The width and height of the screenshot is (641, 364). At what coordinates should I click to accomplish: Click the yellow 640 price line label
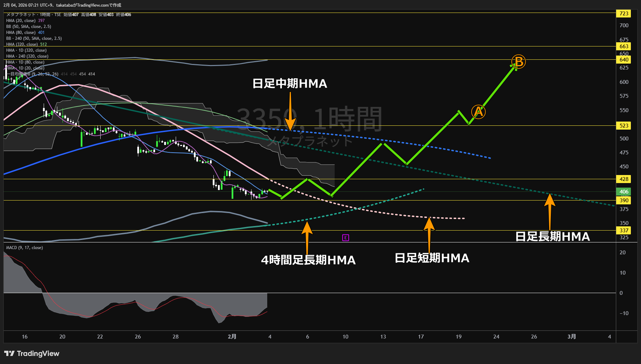pyautogui.click(x=624, y=60)
